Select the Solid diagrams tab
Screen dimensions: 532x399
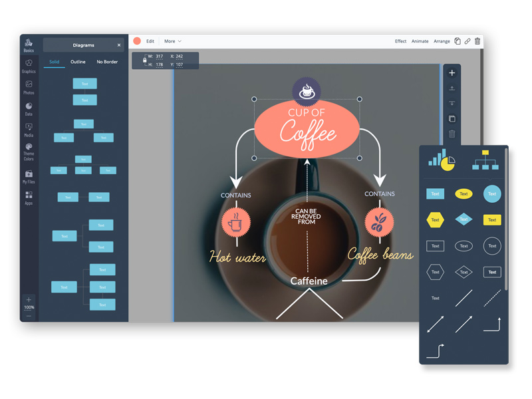point(54,62)
